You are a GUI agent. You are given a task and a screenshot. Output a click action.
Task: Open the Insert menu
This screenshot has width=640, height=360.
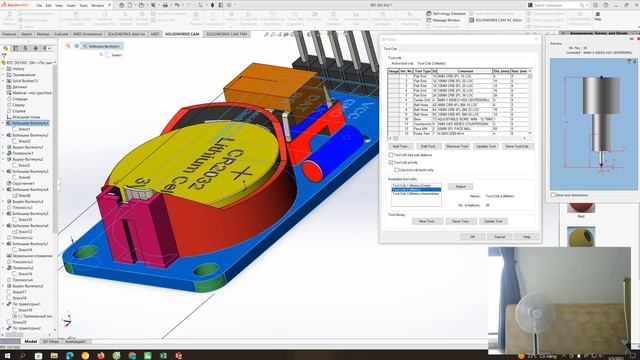pos(71,6)
